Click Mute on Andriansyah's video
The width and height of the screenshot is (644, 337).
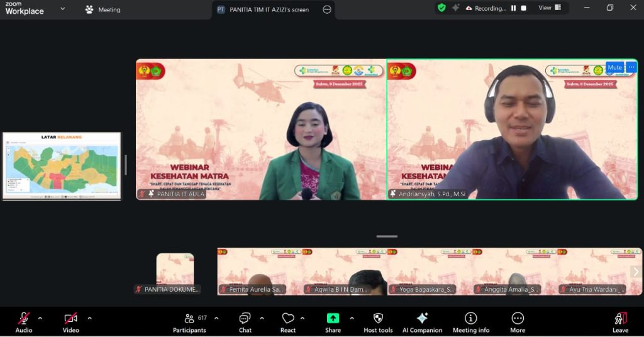[614, 67]
